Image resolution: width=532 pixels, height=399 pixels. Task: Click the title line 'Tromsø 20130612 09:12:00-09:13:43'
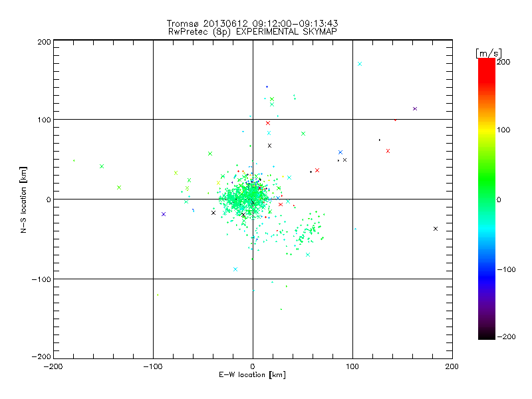[x=252, y=23]
